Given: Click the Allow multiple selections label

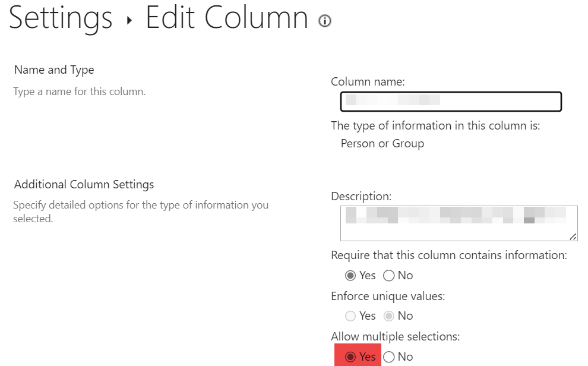Looking at the screenshot, I should coord(395,337).
